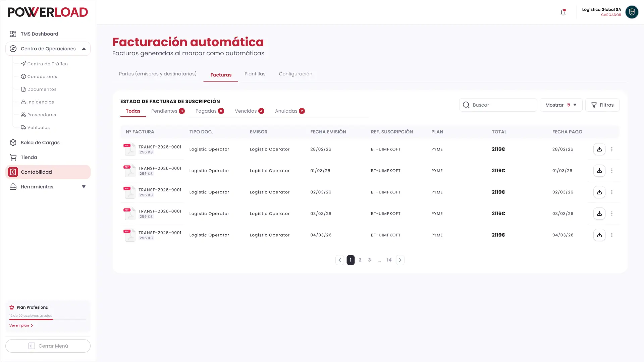
Task: Go to page 2
Action: pos(360,260)
